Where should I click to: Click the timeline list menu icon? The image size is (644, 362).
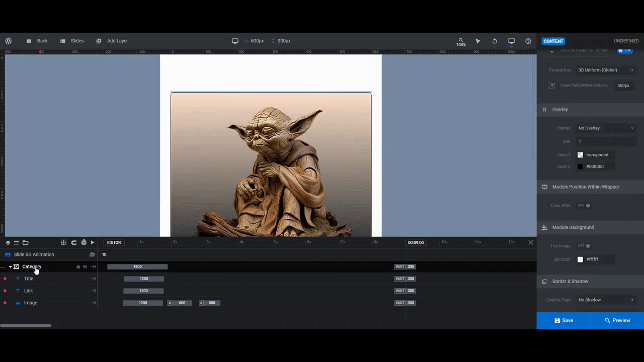pos(16,243)
